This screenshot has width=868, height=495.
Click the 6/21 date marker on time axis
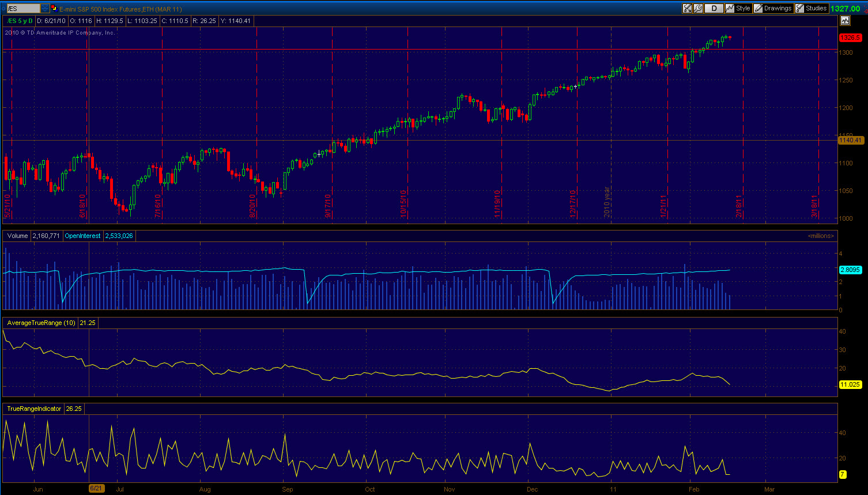96,489
